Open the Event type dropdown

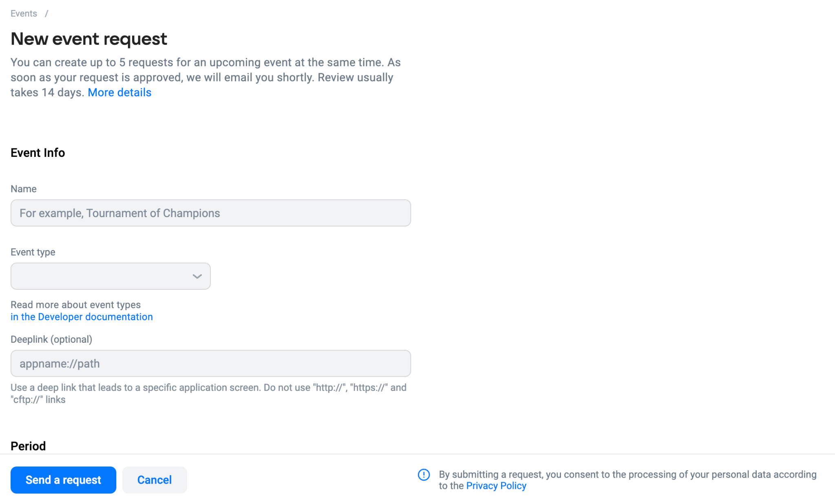coord(110,276)
